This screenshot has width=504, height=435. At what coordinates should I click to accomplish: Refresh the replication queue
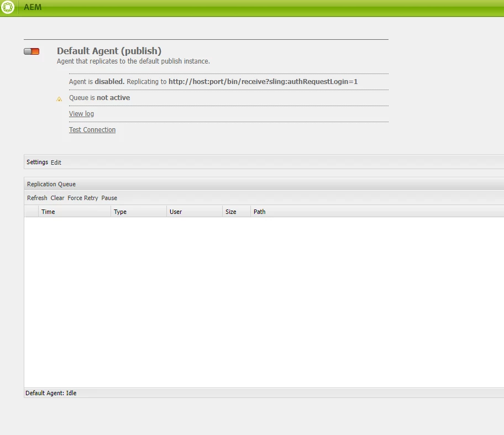click(x=37, y=198)
